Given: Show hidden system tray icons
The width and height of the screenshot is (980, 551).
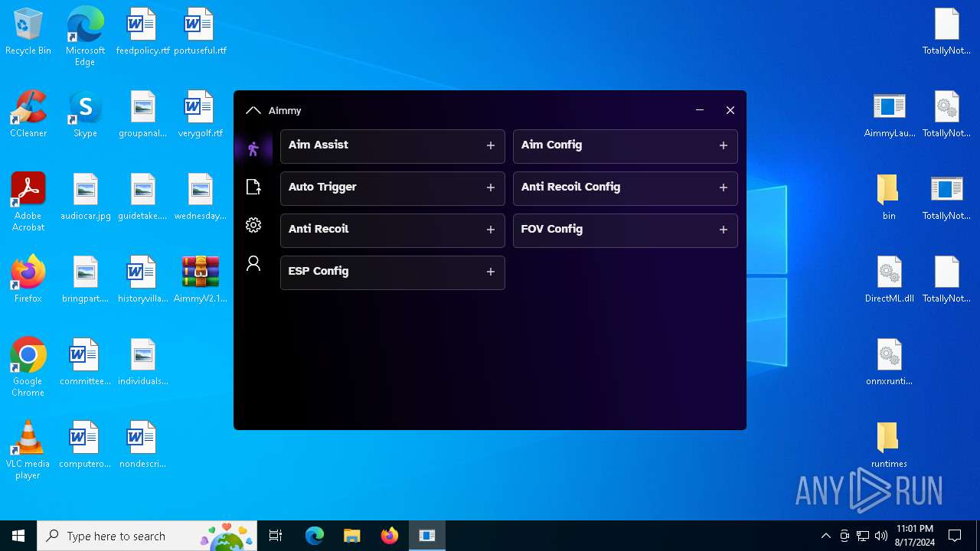Looking at the screenshot, I should (825, 536).
